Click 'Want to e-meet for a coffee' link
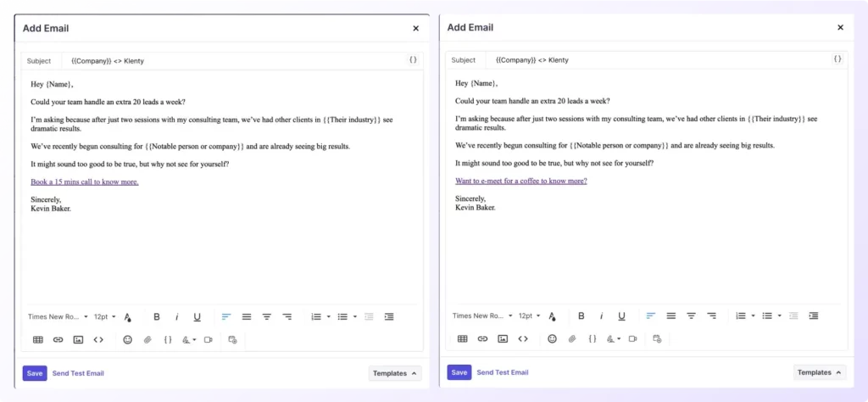Screen dimensions: 868x402 pyautogui.click(x=521, y=181)
